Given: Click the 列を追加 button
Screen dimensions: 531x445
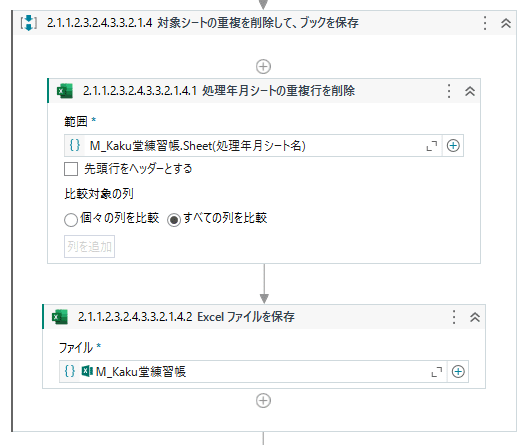Looking at the screenshot, I should click(x=89, y=246).
